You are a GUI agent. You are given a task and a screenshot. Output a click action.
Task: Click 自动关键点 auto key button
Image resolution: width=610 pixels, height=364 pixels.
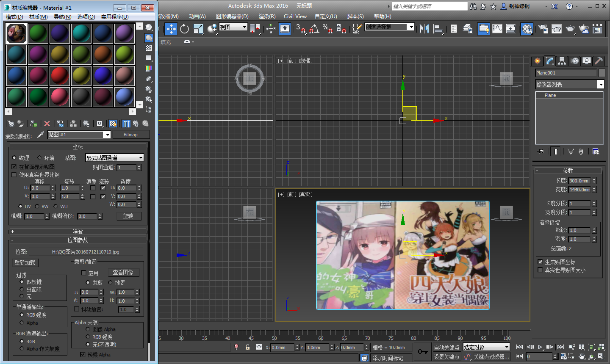click(x=446, y=347)
